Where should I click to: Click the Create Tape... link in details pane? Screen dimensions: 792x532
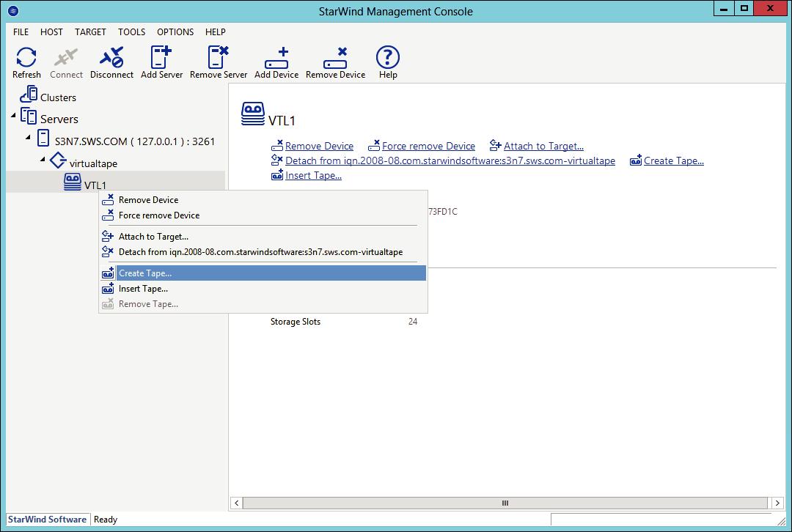(674, 160)
